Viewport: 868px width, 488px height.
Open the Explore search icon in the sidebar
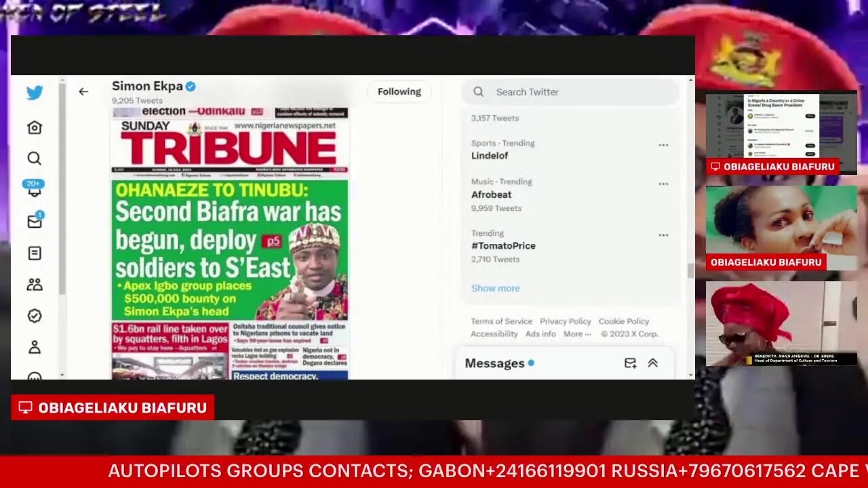tap(35, 159)
